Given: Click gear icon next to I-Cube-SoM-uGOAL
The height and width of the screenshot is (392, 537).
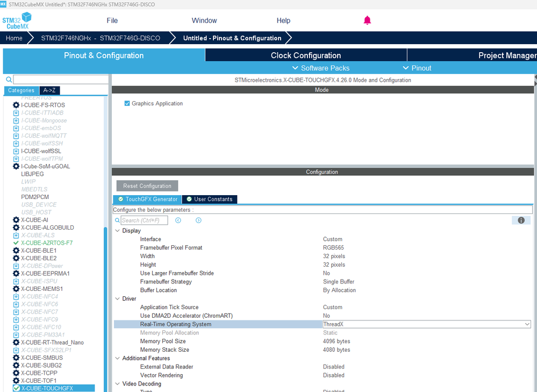Looking at the screenshot, I should (16, 166).
